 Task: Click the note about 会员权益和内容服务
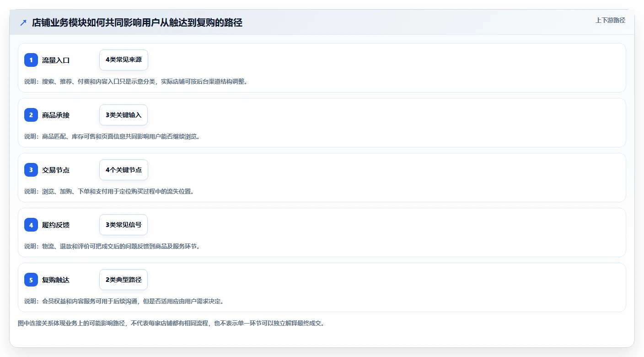(x=124, y=301)
